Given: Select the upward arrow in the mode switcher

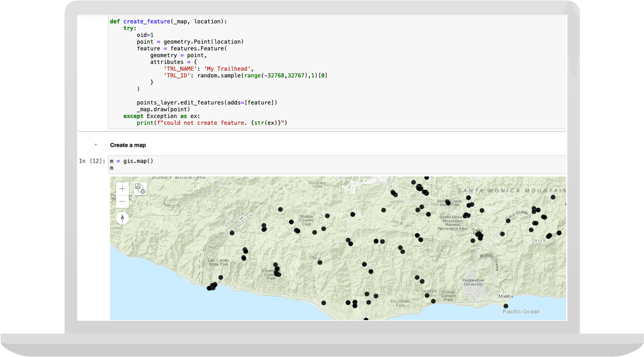Looking at the screenshot, I should (x=138, y=191).
